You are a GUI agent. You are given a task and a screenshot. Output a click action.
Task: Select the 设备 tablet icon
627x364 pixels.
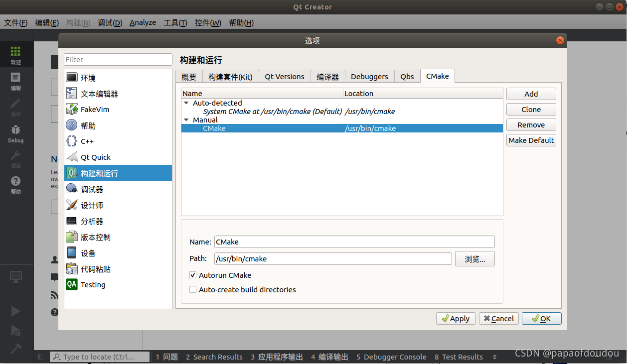pyautogui.click(x=72, y=253)
